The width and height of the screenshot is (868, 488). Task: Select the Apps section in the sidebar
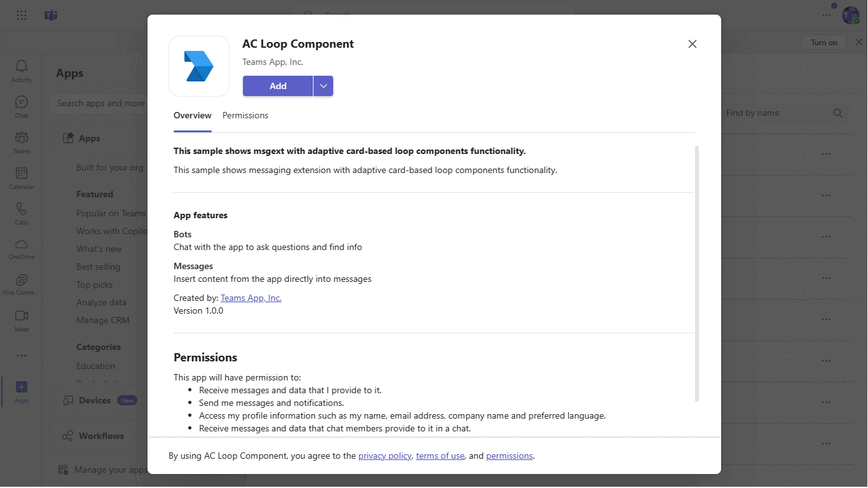[x=99, y=139]
